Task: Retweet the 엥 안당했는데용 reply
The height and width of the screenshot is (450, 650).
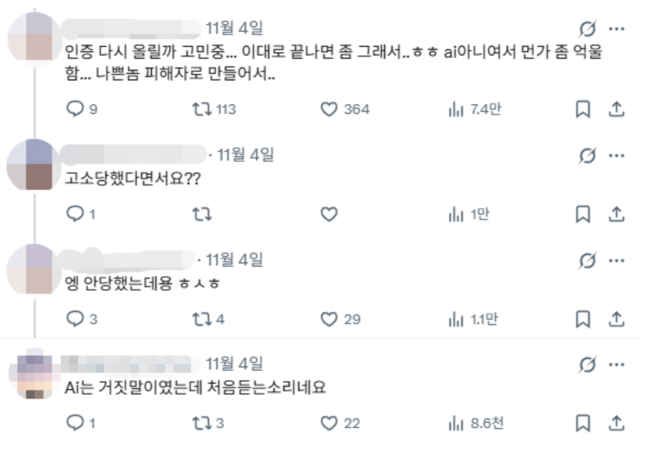Action: [201, 319]
